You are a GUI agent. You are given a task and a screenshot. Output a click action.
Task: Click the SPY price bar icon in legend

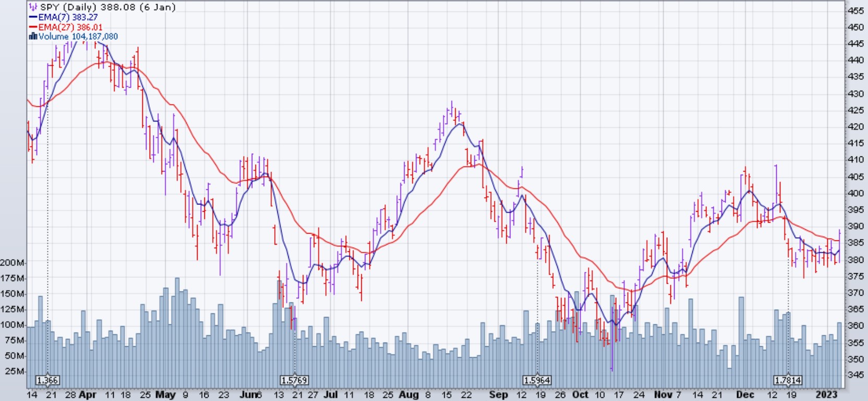(x=33, y=7)
